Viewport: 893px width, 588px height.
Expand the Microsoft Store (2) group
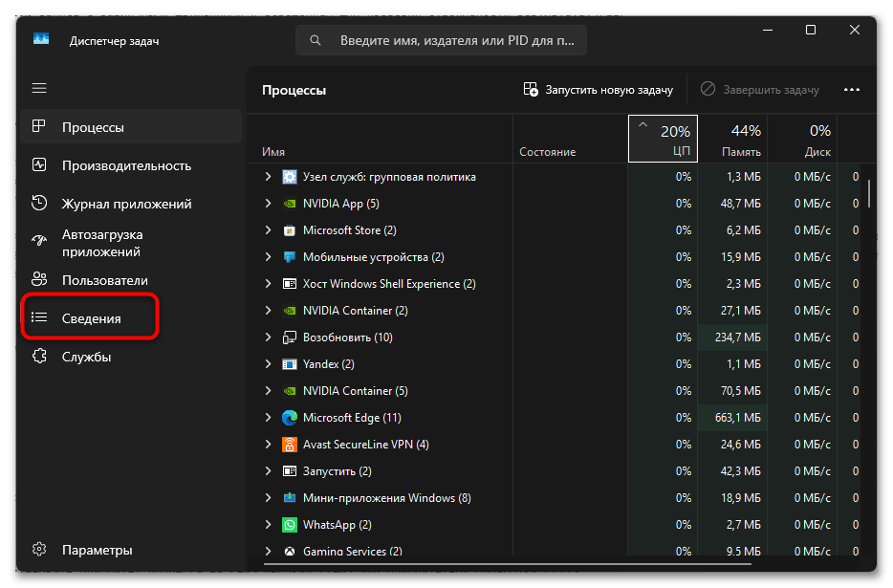[268, 230]
